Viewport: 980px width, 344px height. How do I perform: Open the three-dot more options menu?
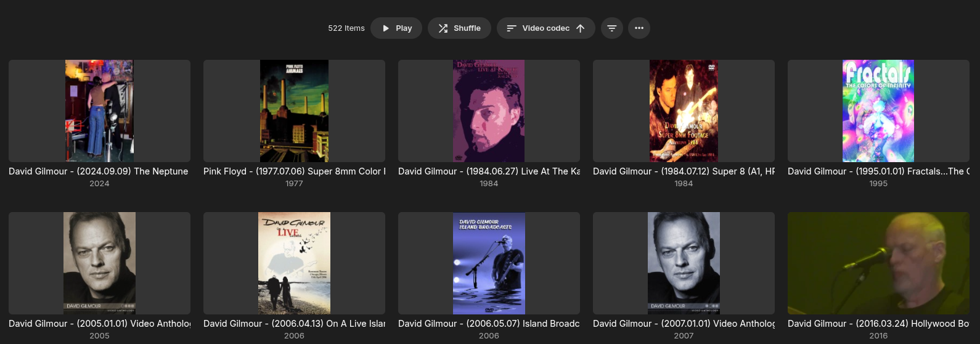[x=639, y=28]
